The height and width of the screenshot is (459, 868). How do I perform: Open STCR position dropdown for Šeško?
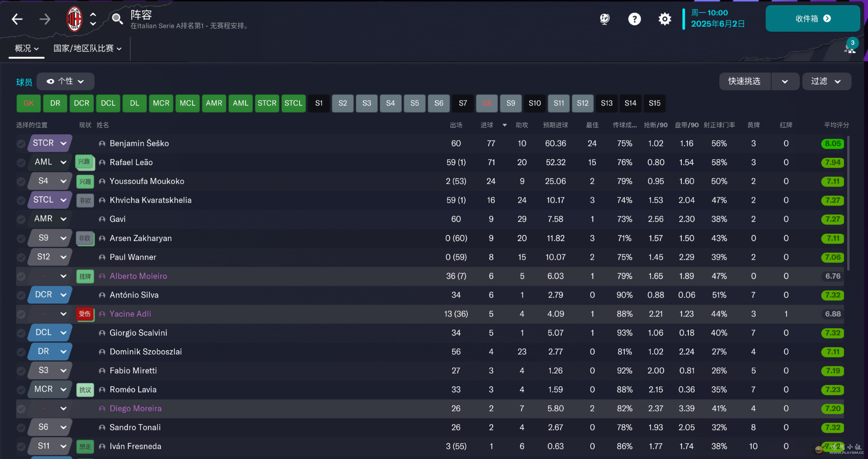click(63, 143)
